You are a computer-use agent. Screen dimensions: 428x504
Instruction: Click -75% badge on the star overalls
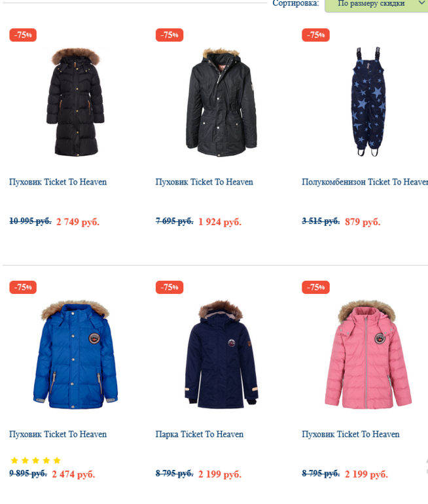click(x=315, y=35)
